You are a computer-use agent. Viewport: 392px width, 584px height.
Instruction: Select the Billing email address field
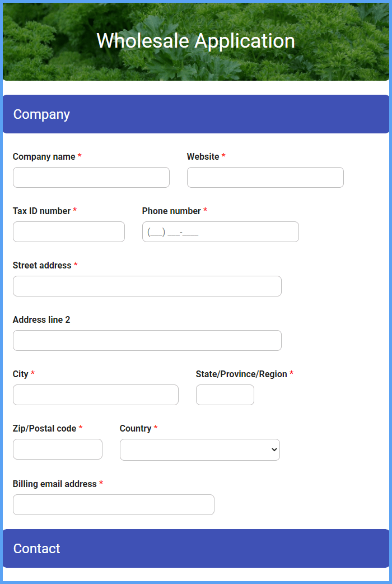tap(114, 504)
